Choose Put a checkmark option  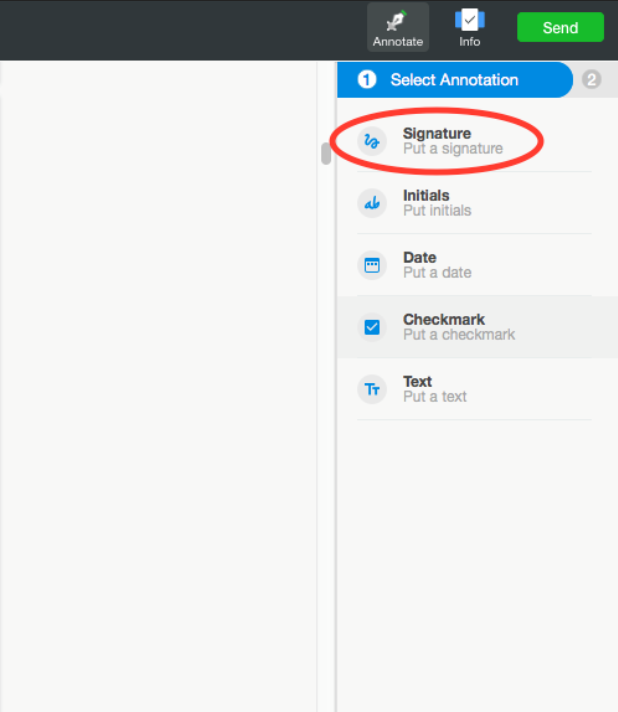coord(459,335)
